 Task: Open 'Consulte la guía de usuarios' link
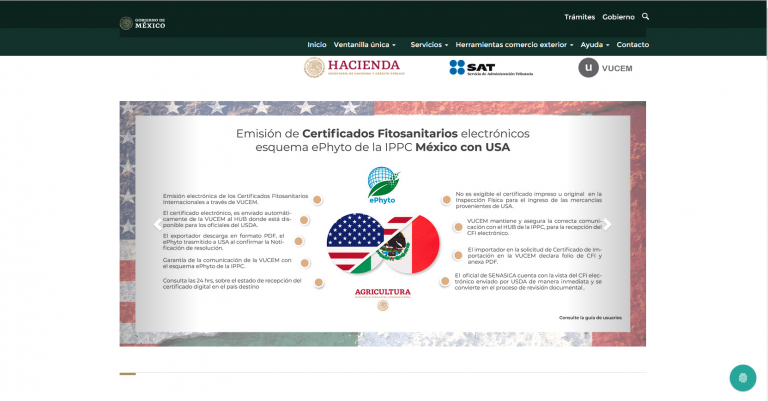pos(590,318)
